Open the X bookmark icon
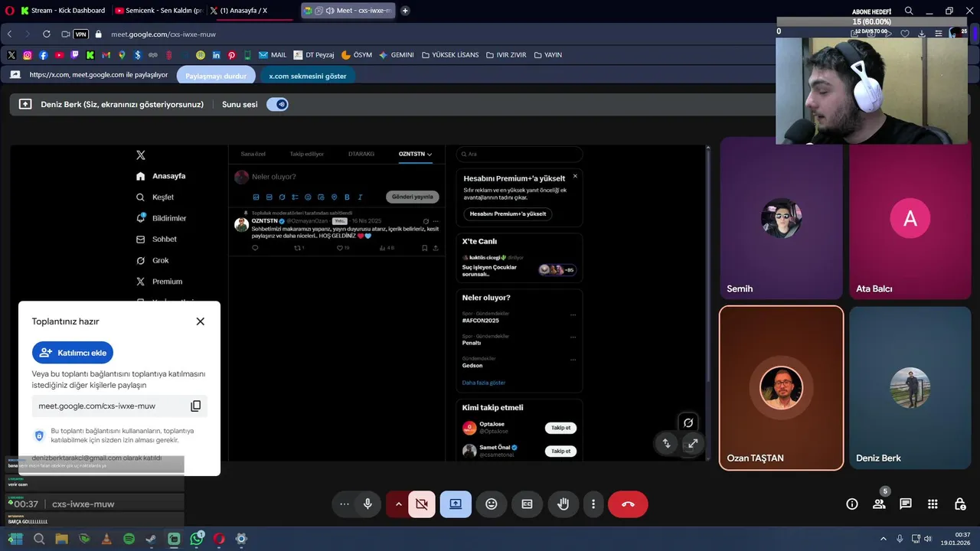 [x=11, y=55]
